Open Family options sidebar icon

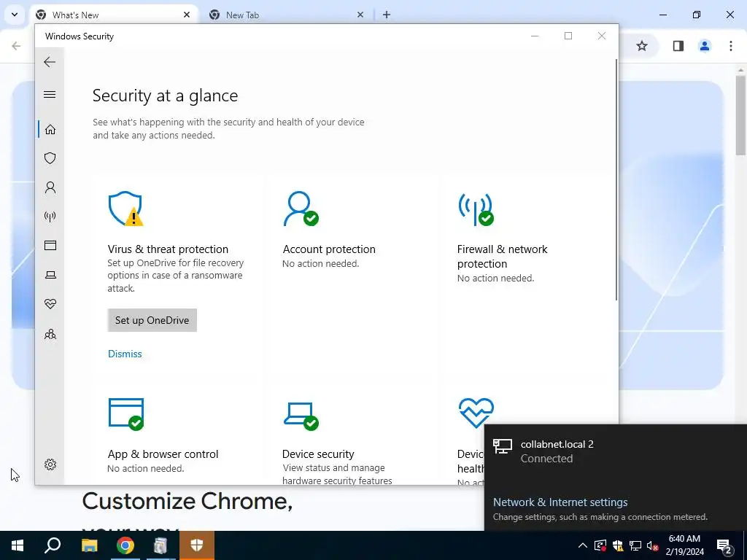point(50,334)
